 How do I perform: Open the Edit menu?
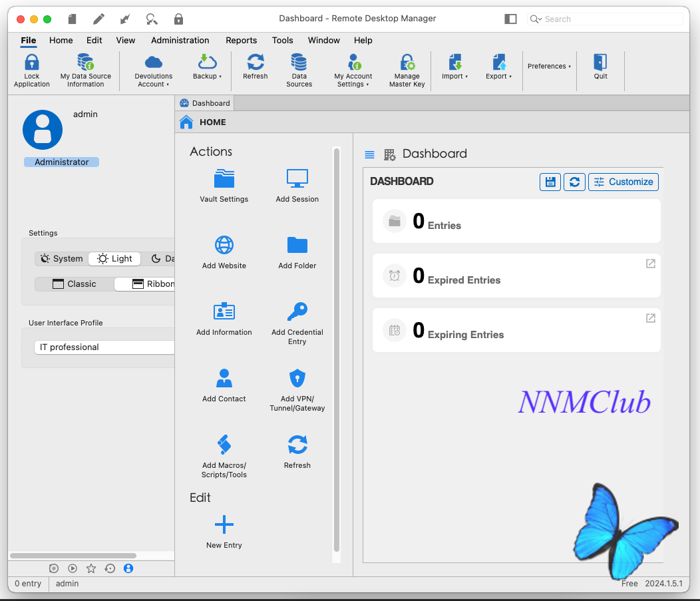tap(94, 40)
